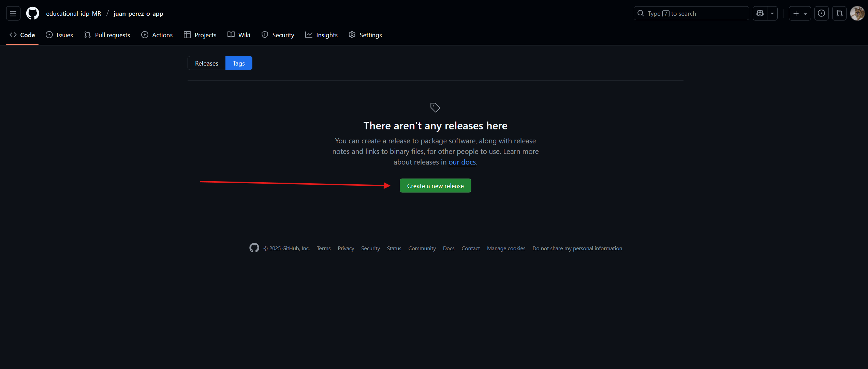Expand the Copilot dropdown arrow
Image resolution: width=868 pixels, height=369 pixels.
tap(772, 14)
